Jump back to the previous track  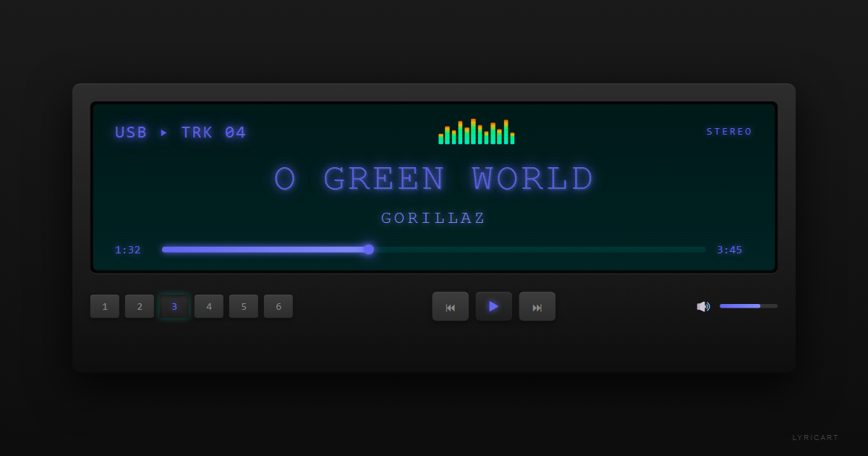pos(450,306)
